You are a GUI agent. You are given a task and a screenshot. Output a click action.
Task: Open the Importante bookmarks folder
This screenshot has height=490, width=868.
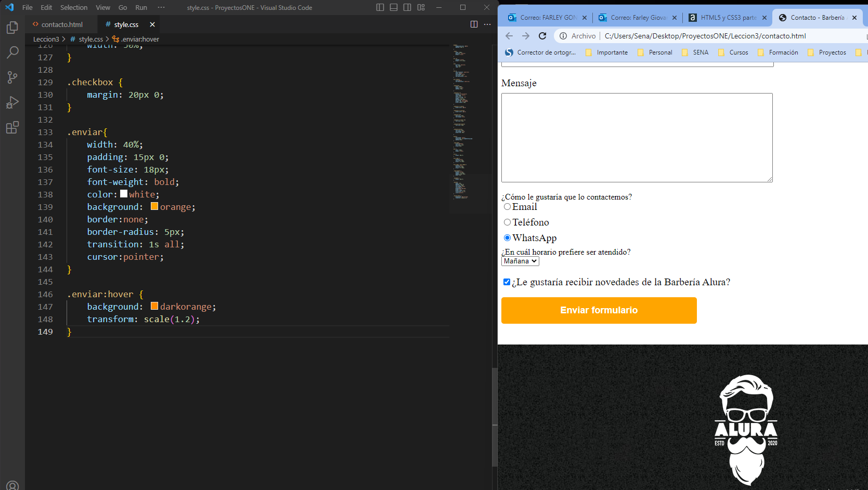pos(606,52)
